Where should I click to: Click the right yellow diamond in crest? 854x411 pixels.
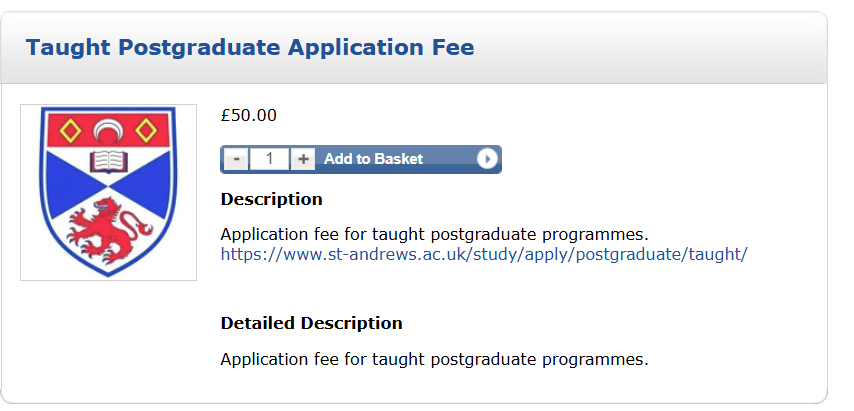(x=146, y=129)
